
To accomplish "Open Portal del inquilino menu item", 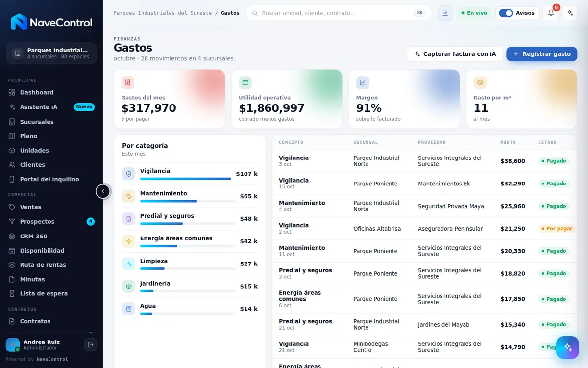I will (x=51, y=179).
